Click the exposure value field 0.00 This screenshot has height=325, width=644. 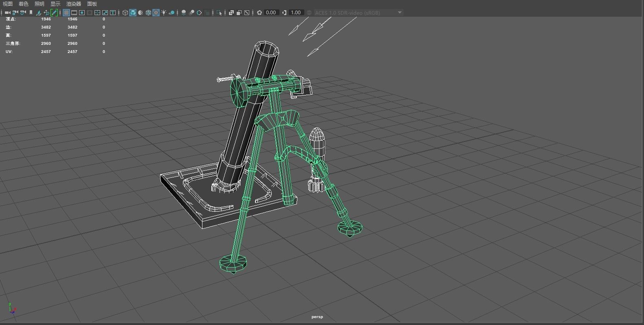point(271,13)
